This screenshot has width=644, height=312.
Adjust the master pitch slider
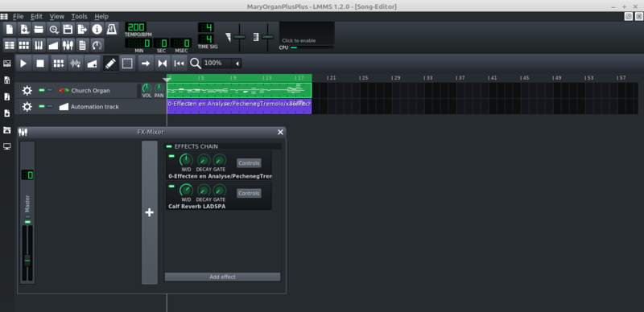pyautogui.click(x=267, y=37)
